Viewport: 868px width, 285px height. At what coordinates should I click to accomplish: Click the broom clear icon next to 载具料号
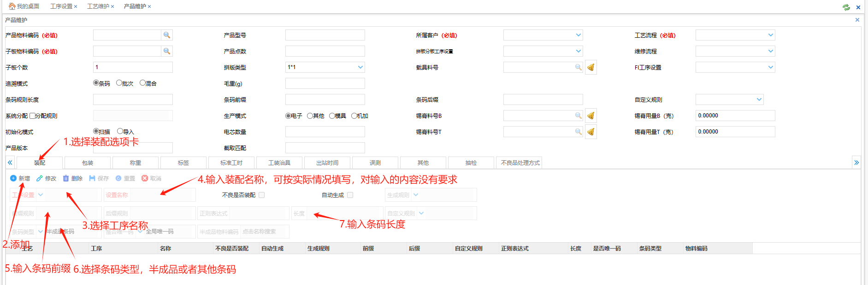coord(590,68)
